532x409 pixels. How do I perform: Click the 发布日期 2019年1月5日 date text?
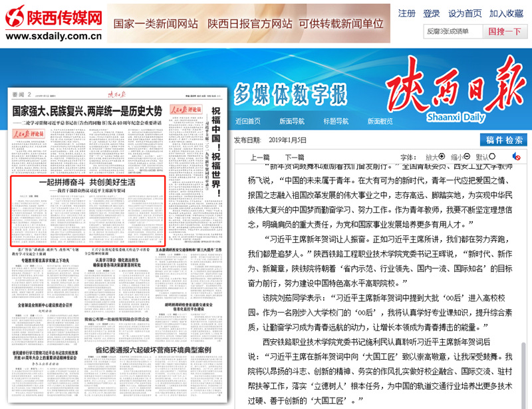click(x=270, y=140)
